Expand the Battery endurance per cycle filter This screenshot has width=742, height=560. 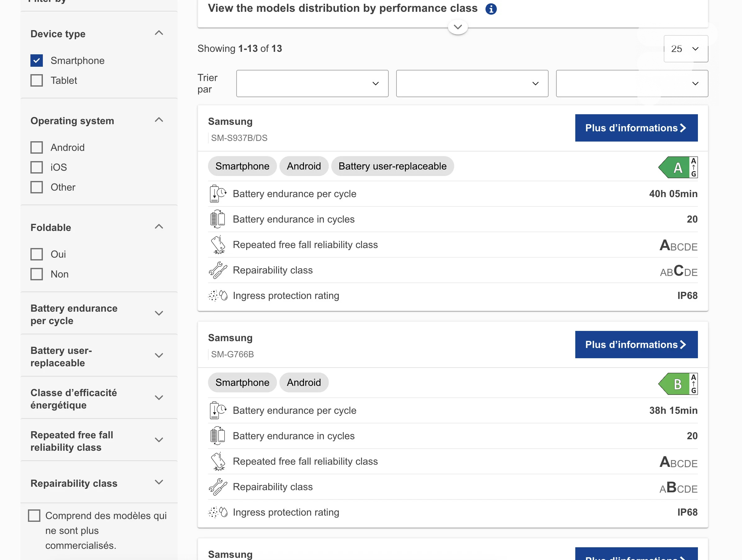point(159,313)
